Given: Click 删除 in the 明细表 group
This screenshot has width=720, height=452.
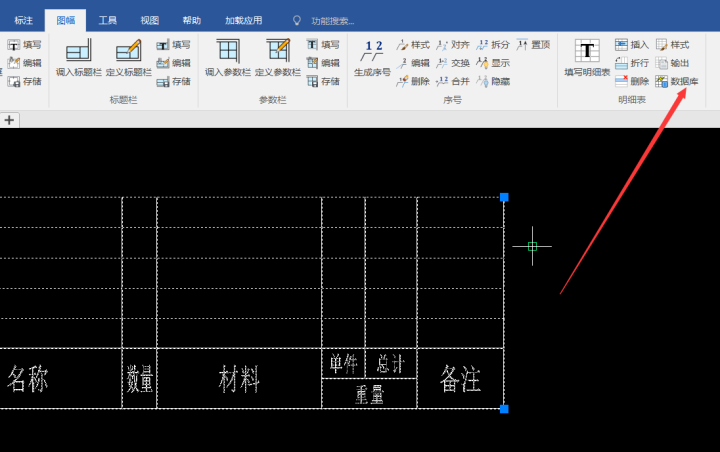Looking at the screenshot, I should pyautogui.click(x=632, y=81).
